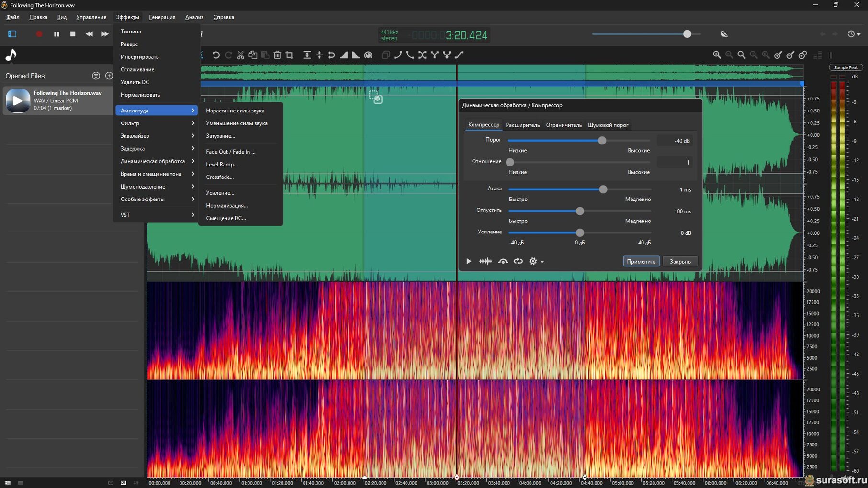
Task: Select the Нормализация... menu entry
Action: pyautogui.click(x=226, y=206)
